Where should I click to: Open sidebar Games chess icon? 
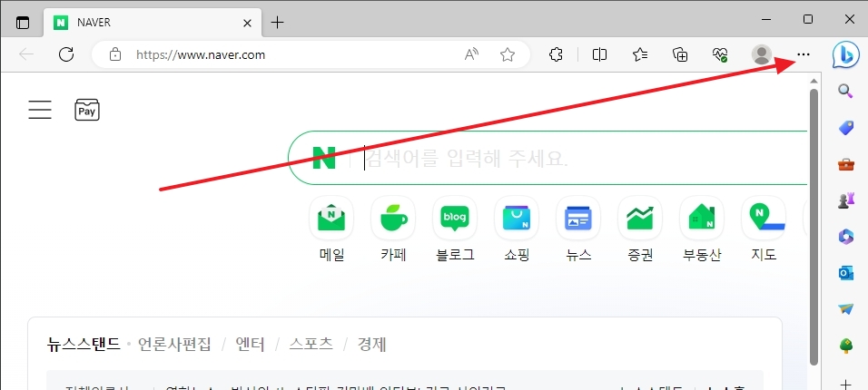point(846,200)
